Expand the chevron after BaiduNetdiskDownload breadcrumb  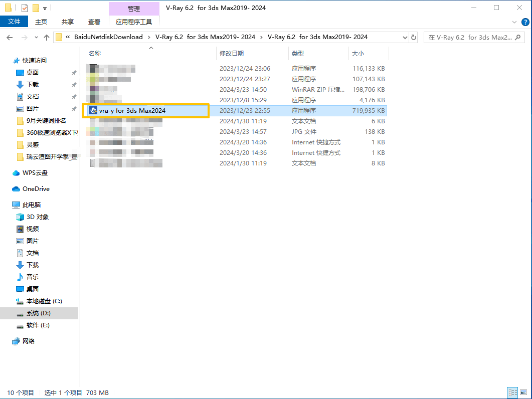149,37
